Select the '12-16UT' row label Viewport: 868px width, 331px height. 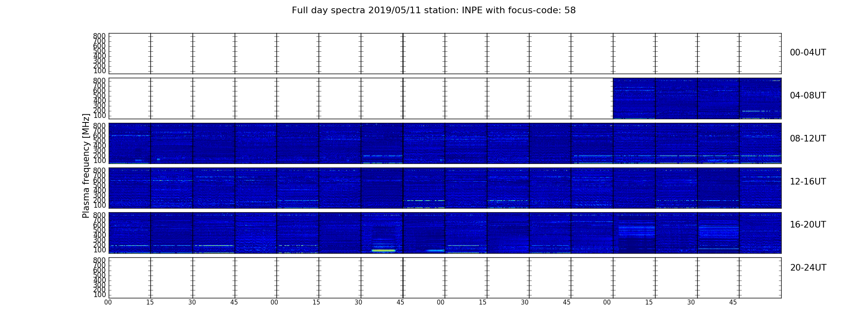point(808,182)
